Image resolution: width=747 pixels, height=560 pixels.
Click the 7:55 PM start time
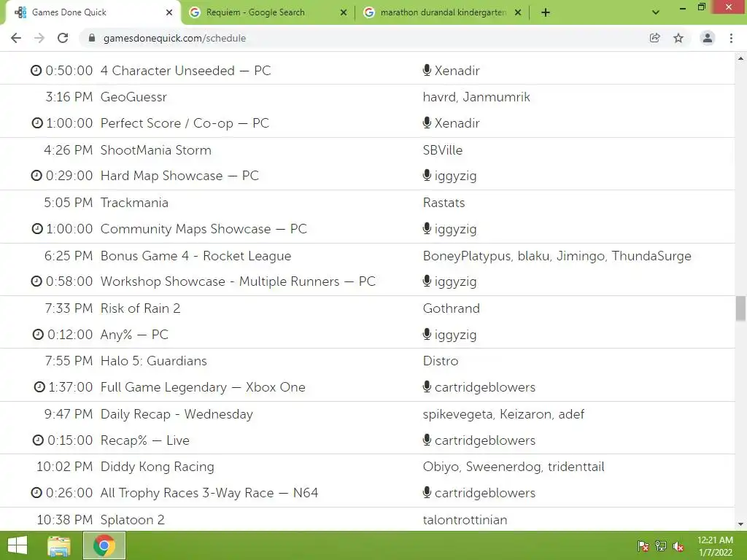tap(69, 361)
